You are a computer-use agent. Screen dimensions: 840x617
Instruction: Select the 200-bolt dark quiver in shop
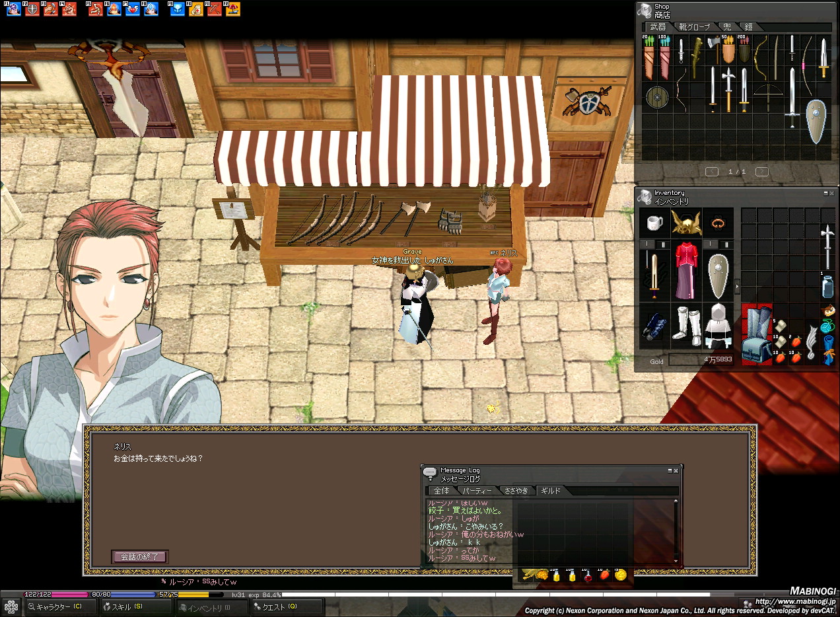coord(744,50)
